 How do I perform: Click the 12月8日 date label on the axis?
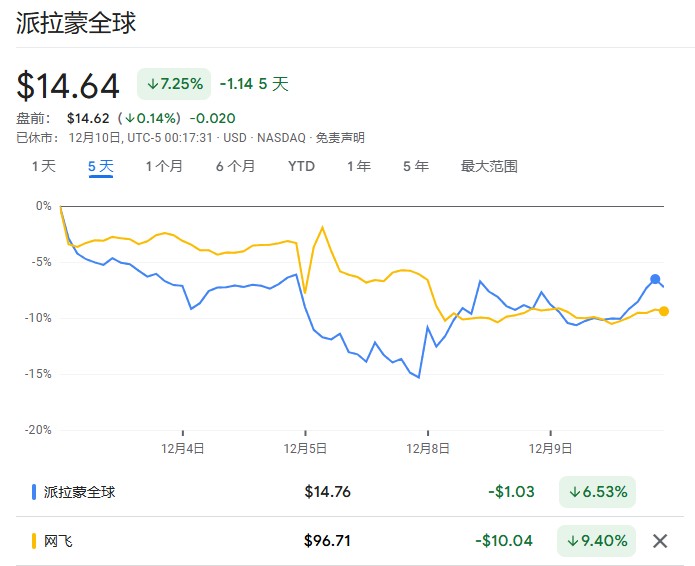click(428, 449)
